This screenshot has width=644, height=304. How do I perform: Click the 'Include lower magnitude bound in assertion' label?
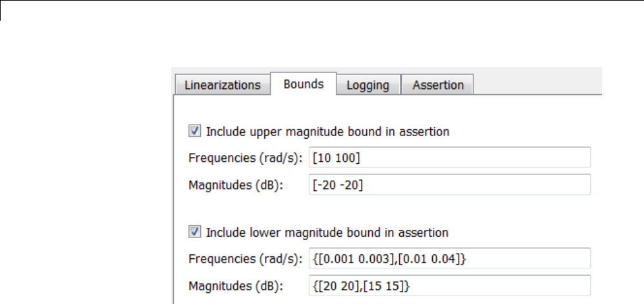coord(327,232)
